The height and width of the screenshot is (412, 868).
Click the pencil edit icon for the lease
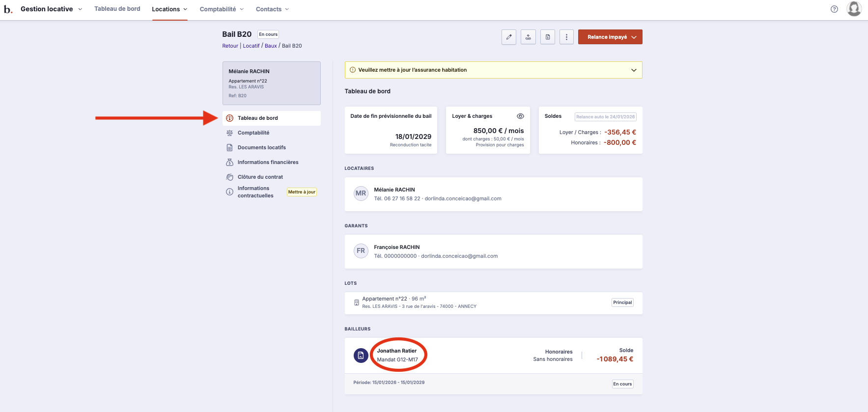click(509, 37)
